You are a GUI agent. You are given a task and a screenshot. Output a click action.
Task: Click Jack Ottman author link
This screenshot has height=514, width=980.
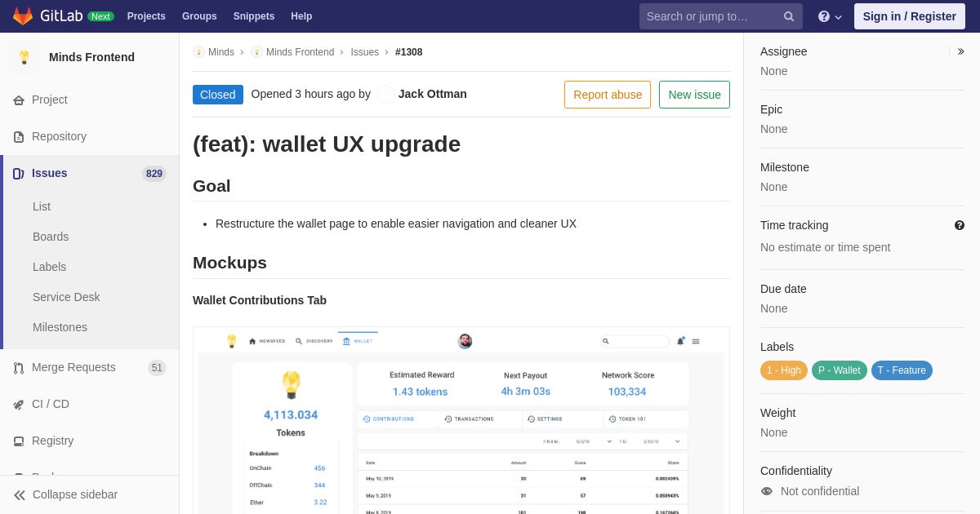tap(433, 94)
